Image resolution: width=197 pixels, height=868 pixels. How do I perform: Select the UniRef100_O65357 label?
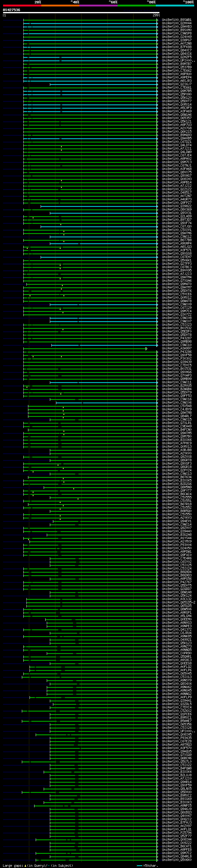tap(176, 118)
